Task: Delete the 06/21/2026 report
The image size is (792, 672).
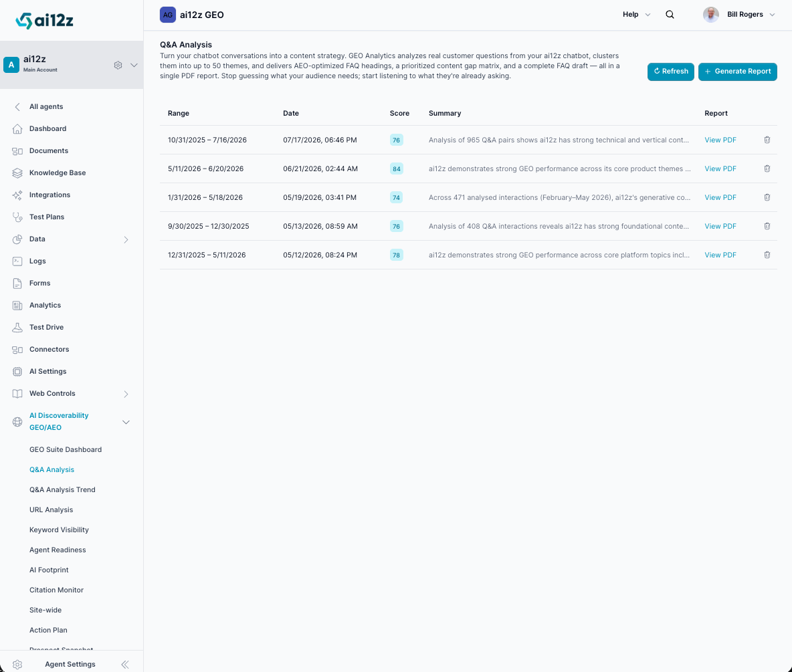Action: point(767,169)
